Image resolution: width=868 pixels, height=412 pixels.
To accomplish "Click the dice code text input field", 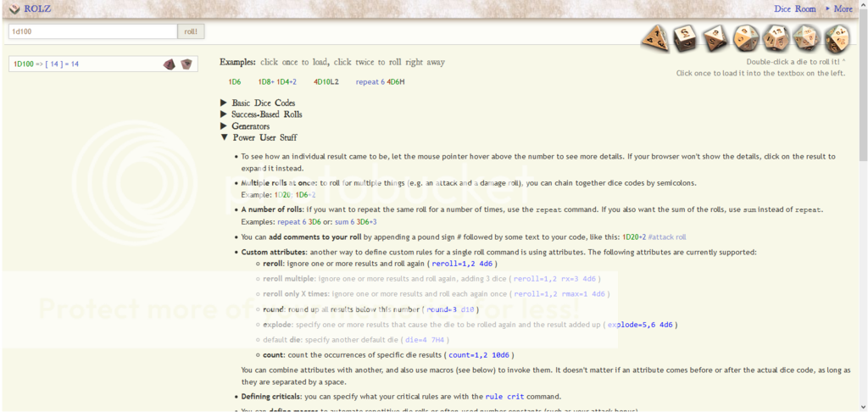I will pyautogui.click(x=92, y=31).
